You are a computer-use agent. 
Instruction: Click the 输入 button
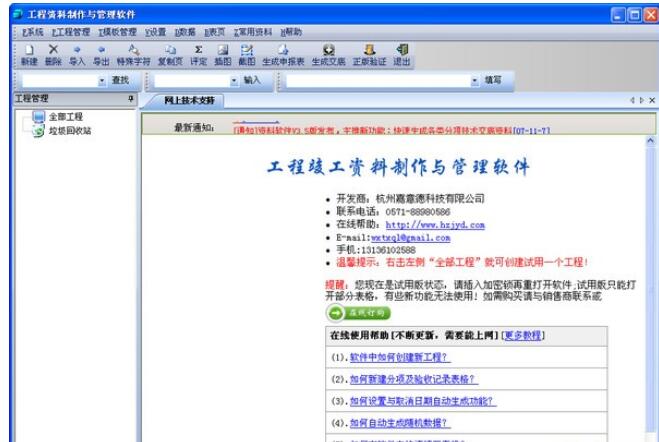click(x=252, y=80)
